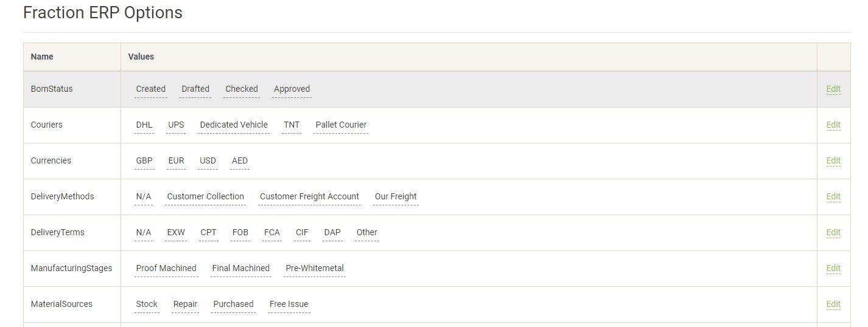Click Edit beside MaterialSources
Viewport: 868px width, 327px height.
tap(833, 304)
